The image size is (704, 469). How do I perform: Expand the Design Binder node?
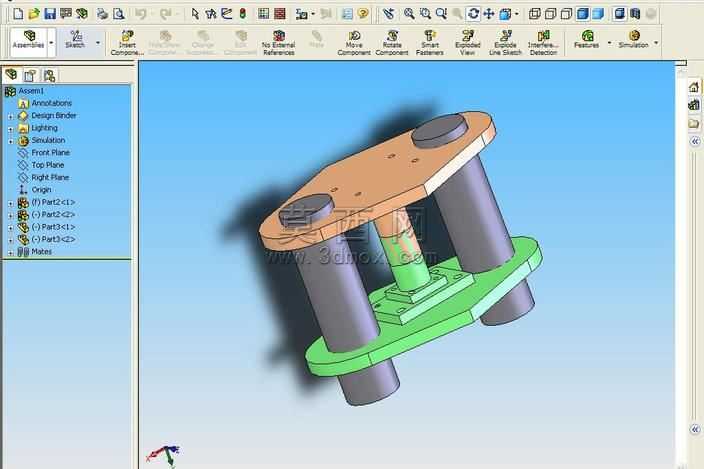tap(11, 116)
